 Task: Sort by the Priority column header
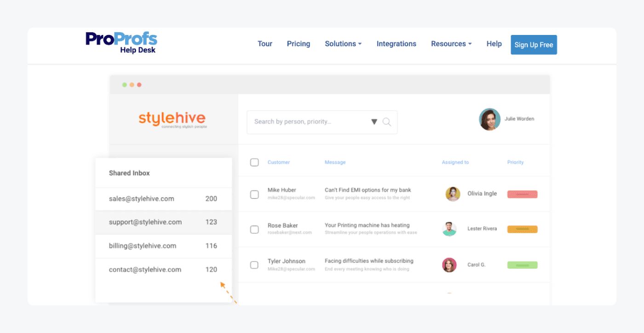coord(515,162)
